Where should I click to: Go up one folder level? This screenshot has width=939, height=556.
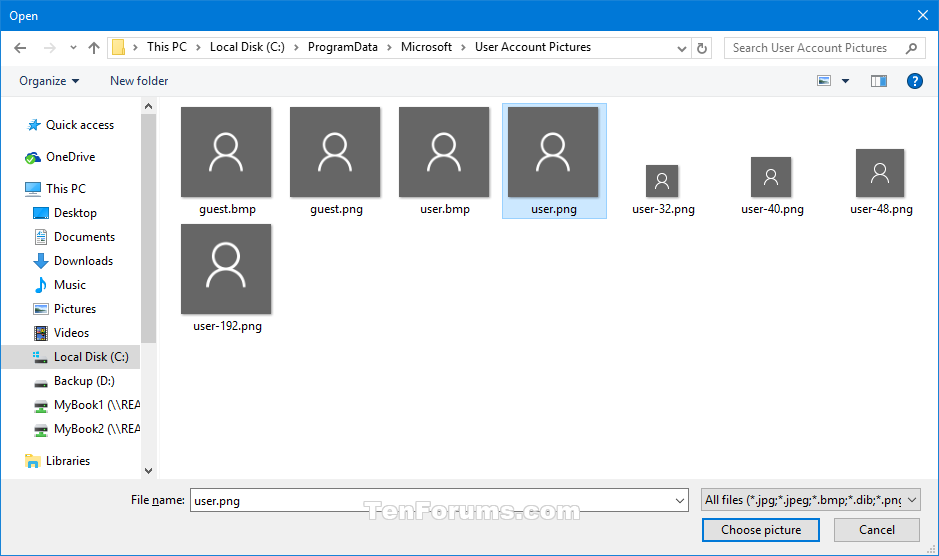point(94,48)
